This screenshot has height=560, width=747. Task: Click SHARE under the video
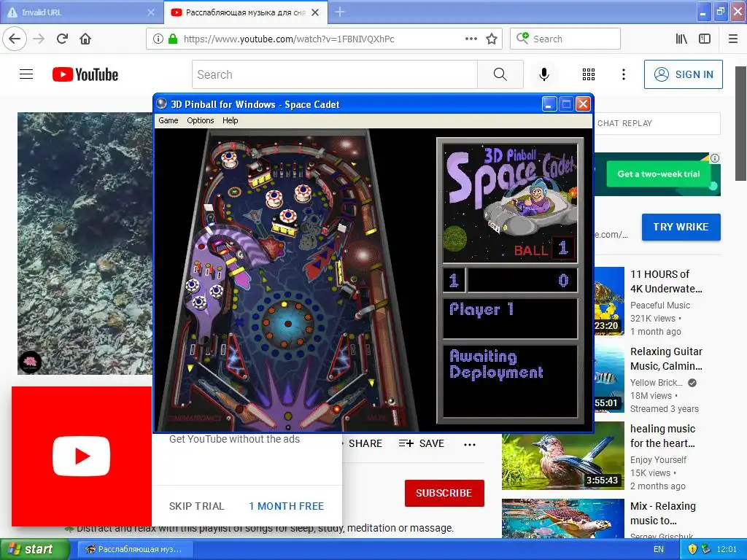pyautogui.click(x=365, y=443)
